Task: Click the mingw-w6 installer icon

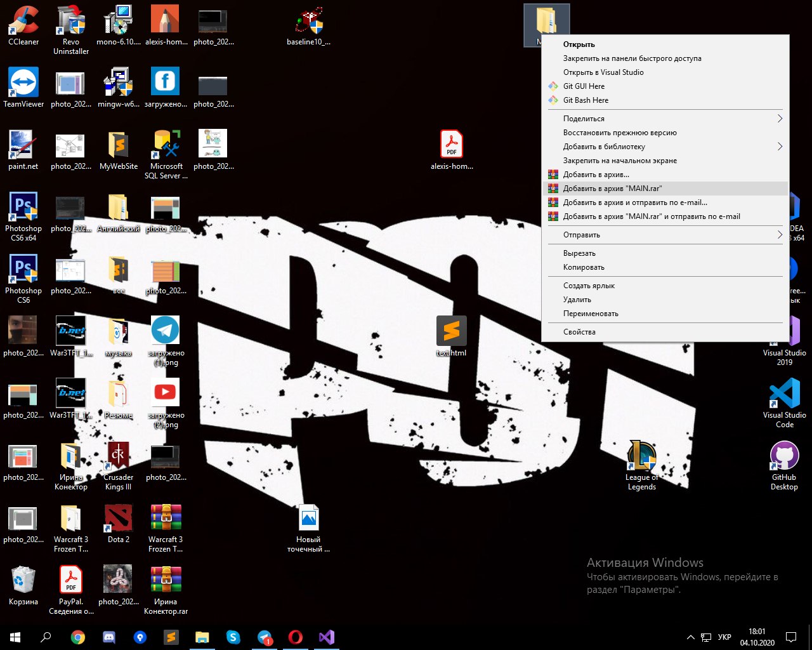Action: pyautogui.click(x=119, y=88)
